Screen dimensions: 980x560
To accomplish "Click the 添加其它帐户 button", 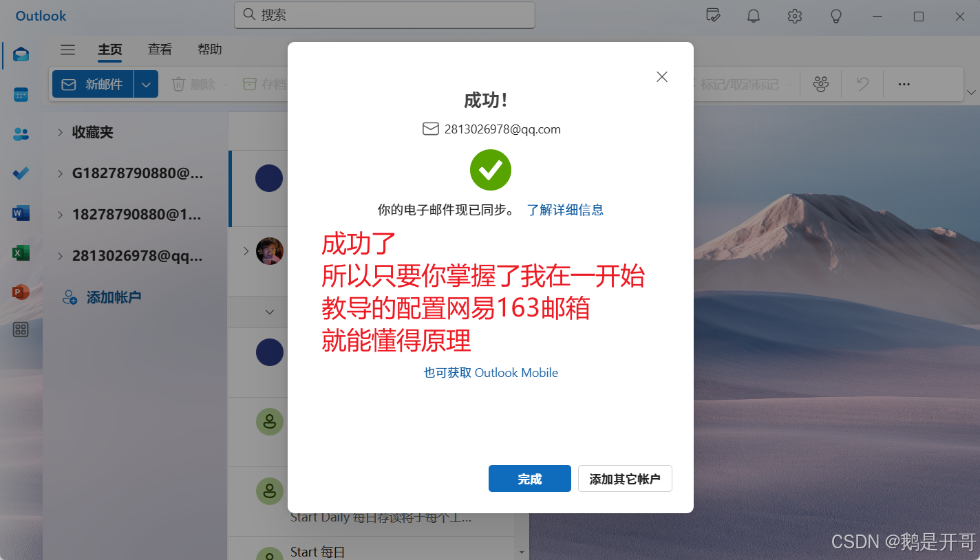I will [625, 479].
